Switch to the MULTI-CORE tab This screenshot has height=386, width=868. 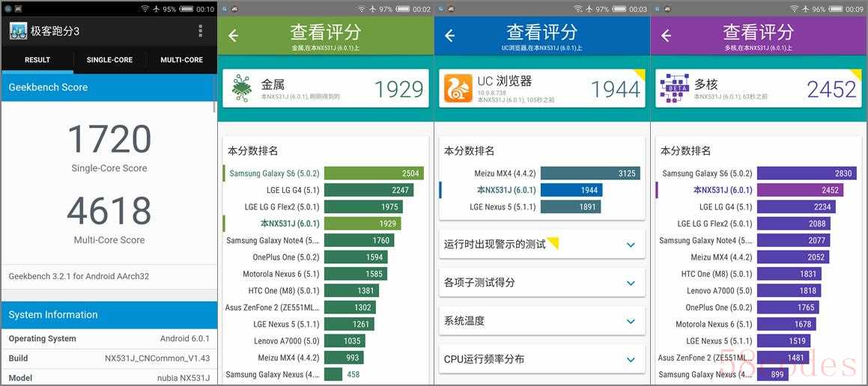click(x=181, y=60)
